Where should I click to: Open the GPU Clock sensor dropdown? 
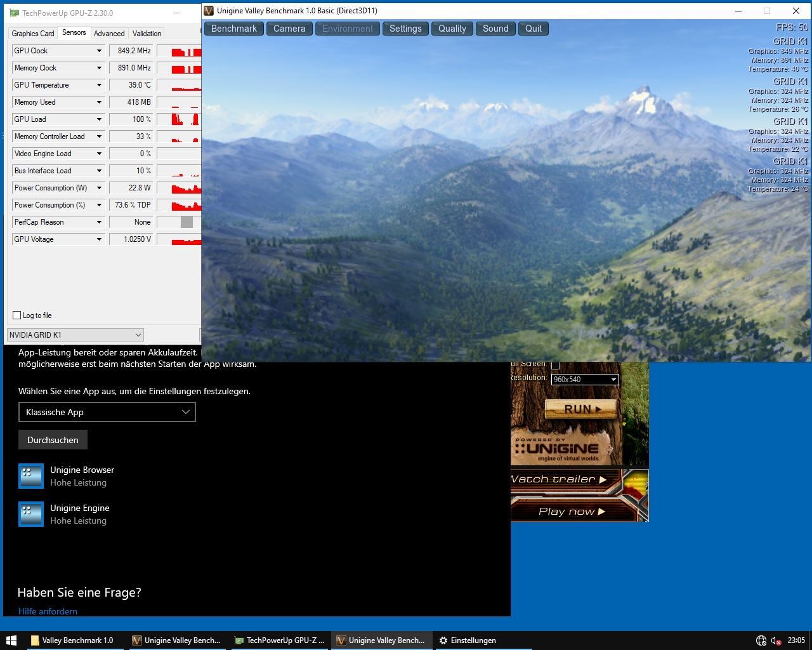(99, 51)
